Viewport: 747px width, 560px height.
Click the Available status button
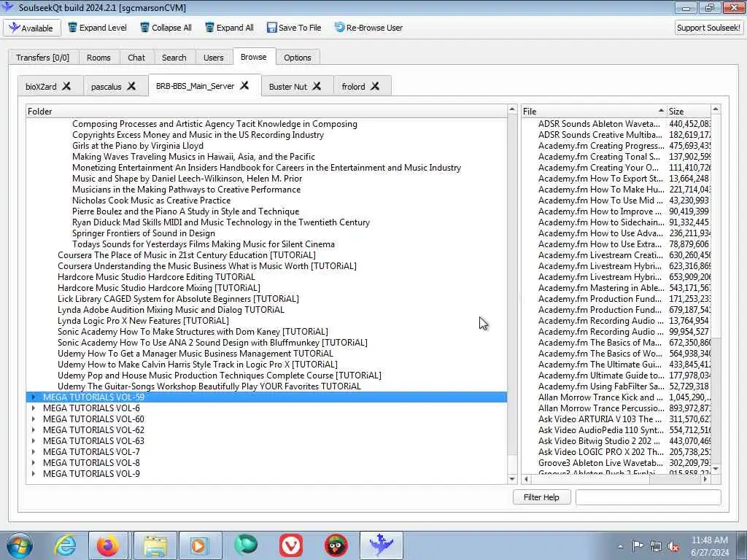(x=32, y=28)
